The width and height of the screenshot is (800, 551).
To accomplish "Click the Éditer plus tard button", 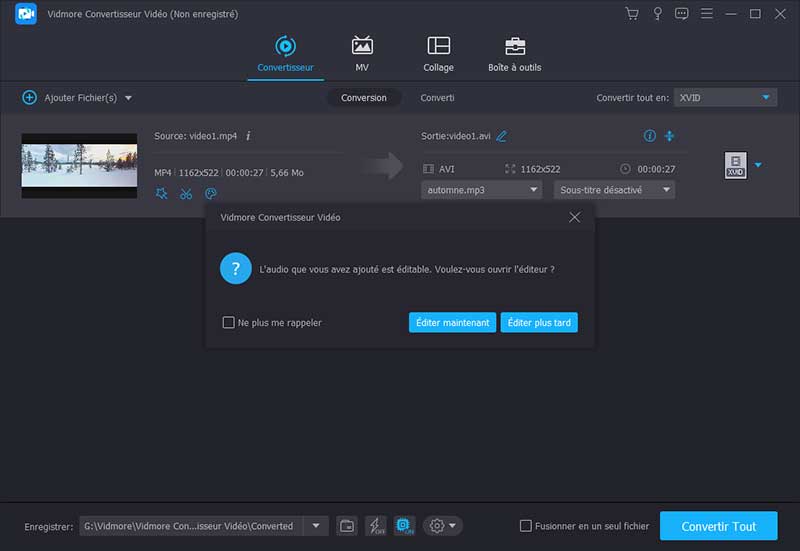I will tap(539, 322).
